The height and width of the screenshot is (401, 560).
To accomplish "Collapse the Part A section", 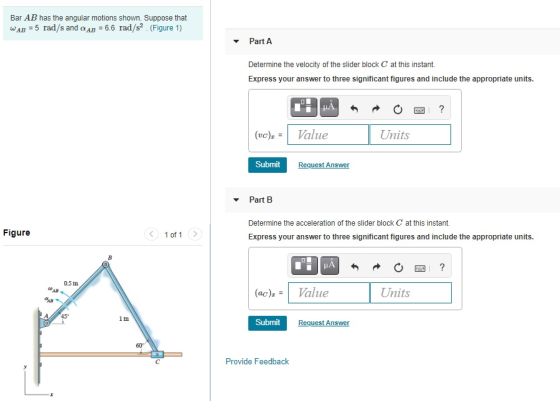I will (236, 41).
